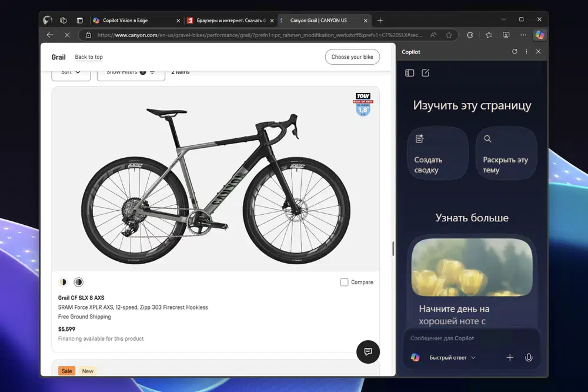The width and height of the screenshot is (588, 392).
Task: Open a new browser tab
Action: 380,20
